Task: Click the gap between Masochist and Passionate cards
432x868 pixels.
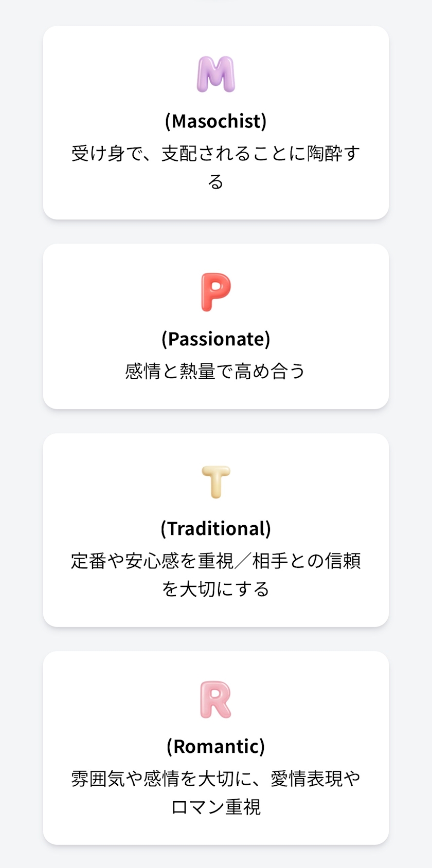Action: pyautogui.click(x=216, y=232)
